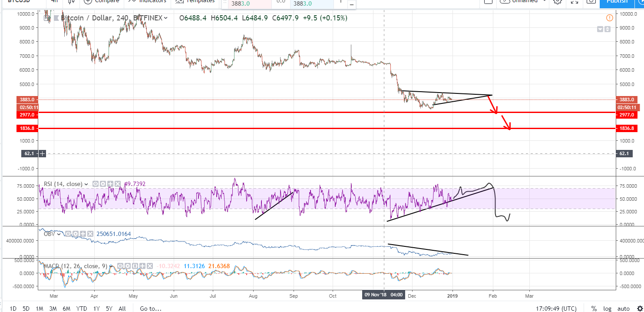Expand the OBV legend chevron

(59, 234)
